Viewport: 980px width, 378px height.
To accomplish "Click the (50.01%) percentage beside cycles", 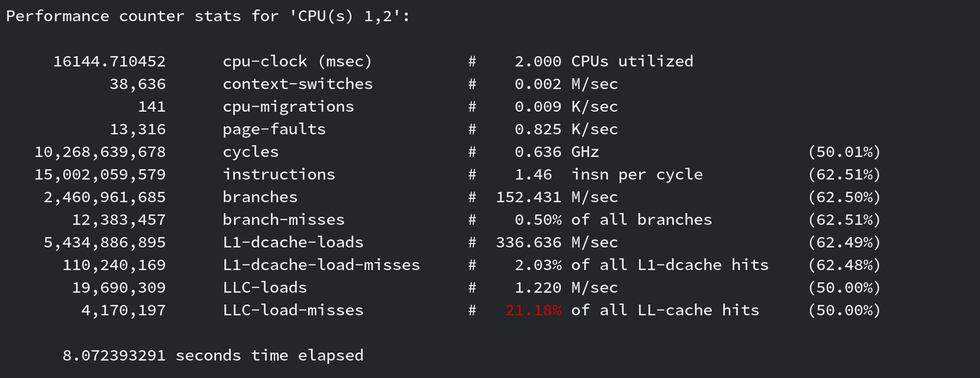I will coord(844,152).
